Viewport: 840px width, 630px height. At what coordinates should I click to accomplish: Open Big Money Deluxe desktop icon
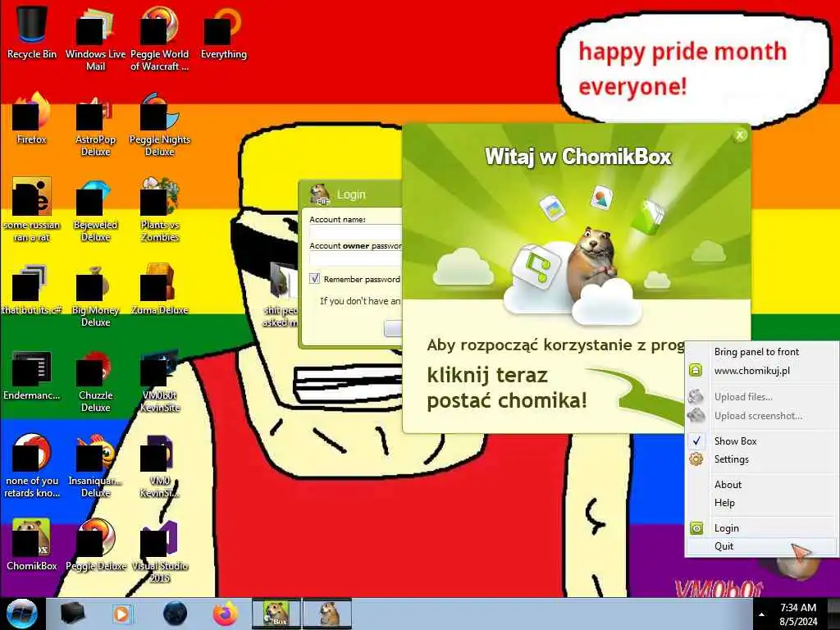(x=95, y=294)
